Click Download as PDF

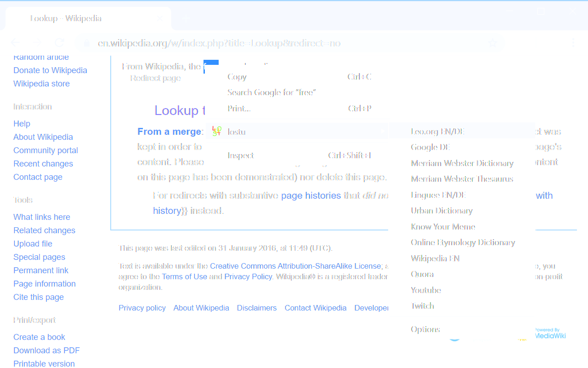tap(47, 351)
